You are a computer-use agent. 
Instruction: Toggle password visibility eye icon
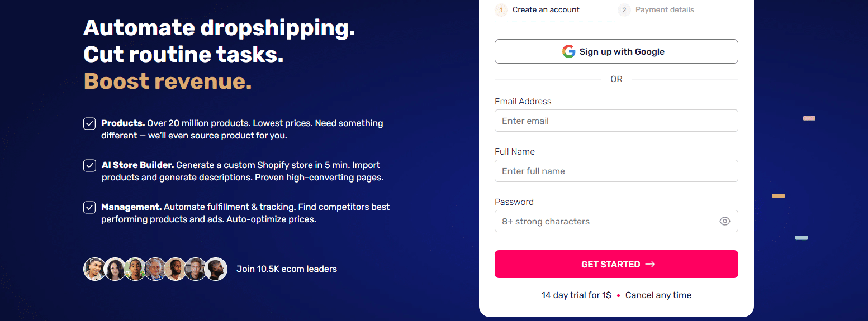(724, 221)
